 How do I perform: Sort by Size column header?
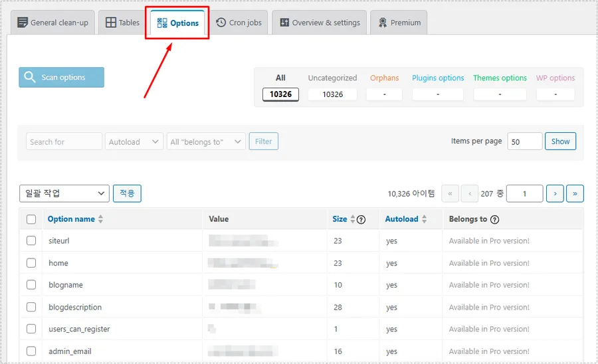tap(340, 219)
